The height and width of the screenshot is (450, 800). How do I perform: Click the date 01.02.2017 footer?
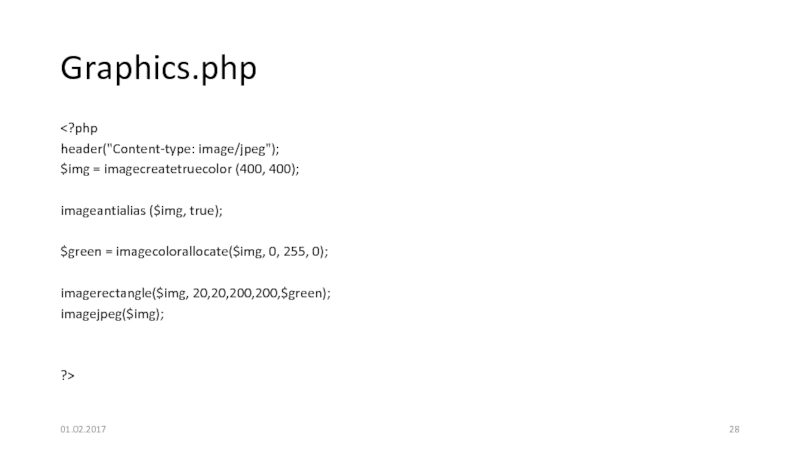[x=83, y=430]
